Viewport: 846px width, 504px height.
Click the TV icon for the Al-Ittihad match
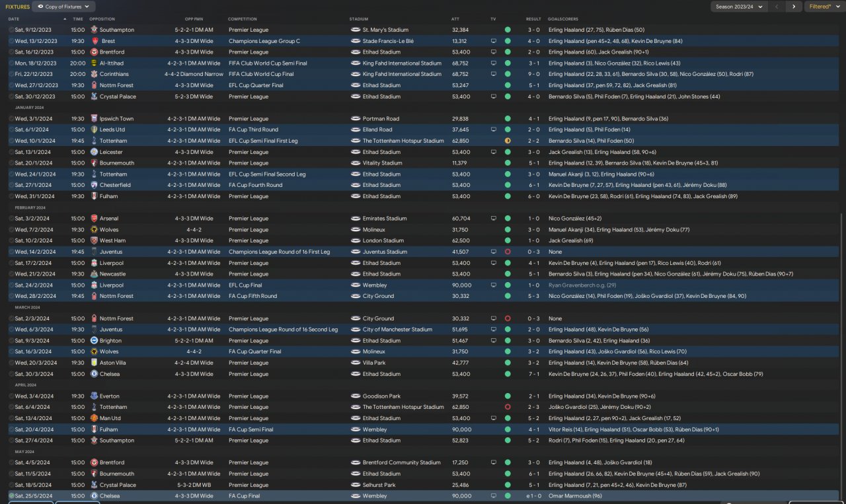pyautogui.click(x=493, y=63)
